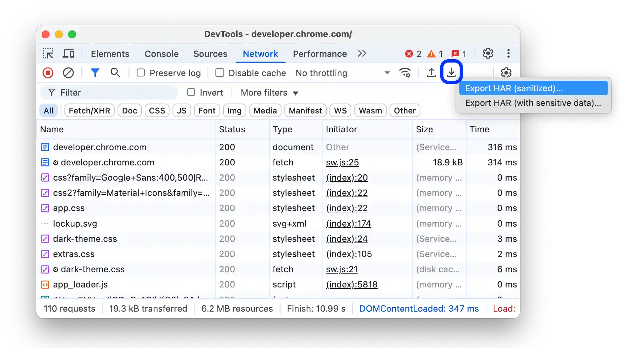The height and width of the screenshot is (348, 644).
Task: Stop recording network log
Action: pos(48,73)
